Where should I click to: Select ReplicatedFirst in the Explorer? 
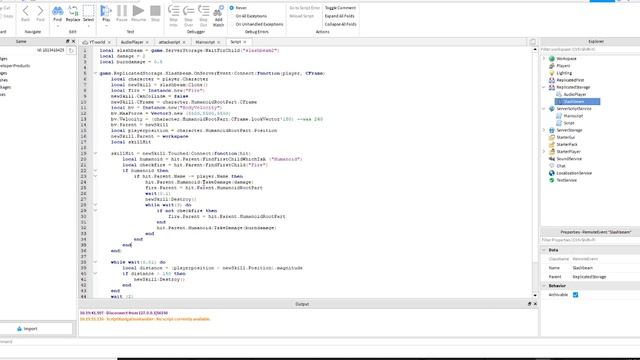[x=570, y=80]
